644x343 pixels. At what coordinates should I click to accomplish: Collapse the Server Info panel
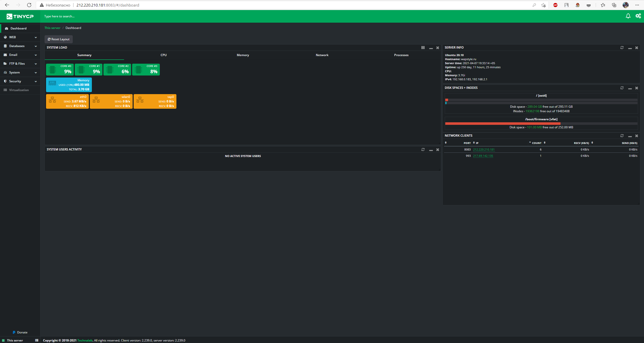[x=630, y=48]
